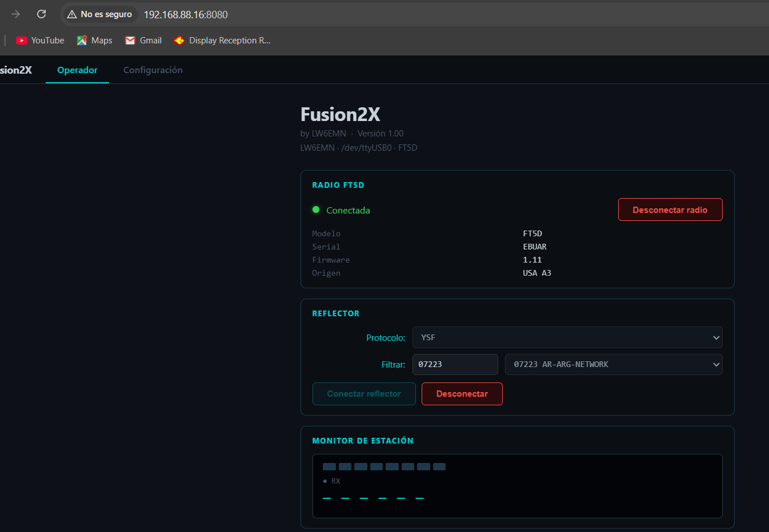Image resolution: width=769 pixels, height=532 pixels.
Task: Open the Gmail bookmark
Action: (x=143, y=41)
